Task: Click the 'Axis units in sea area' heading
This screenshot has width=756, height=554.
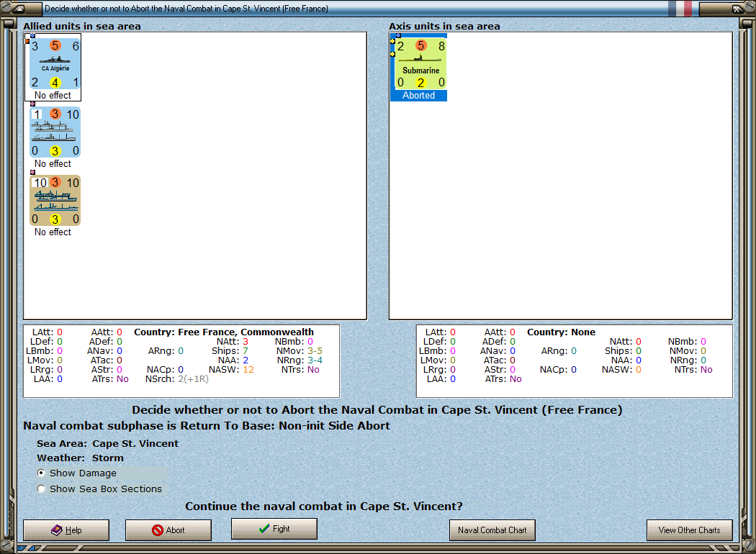Action: [444, 26]
